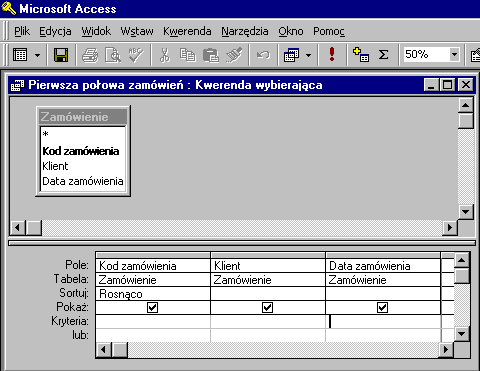480x371 pixels.
Task: Click scroll down arrow in design grid
Action: tap(462, 334)
